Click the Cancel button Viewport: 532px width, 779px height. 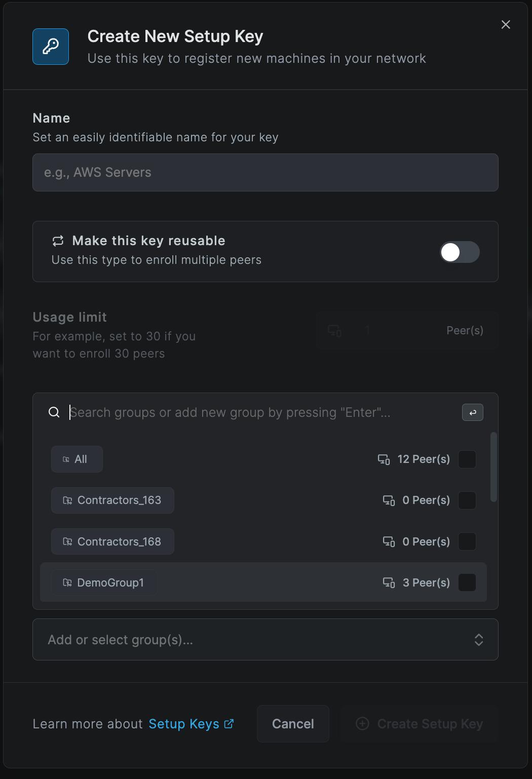(293, 724)
